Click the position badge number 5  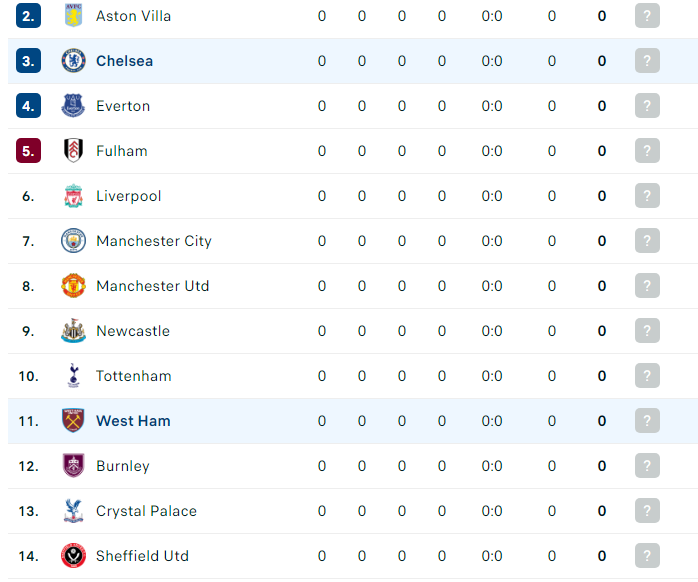coord(28,151)
